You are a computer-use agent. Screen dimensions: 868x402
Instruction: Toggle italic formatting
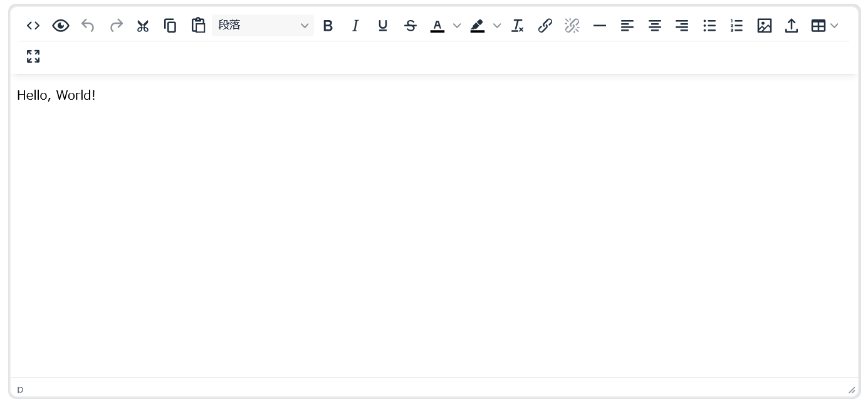[x=355, y=26]
